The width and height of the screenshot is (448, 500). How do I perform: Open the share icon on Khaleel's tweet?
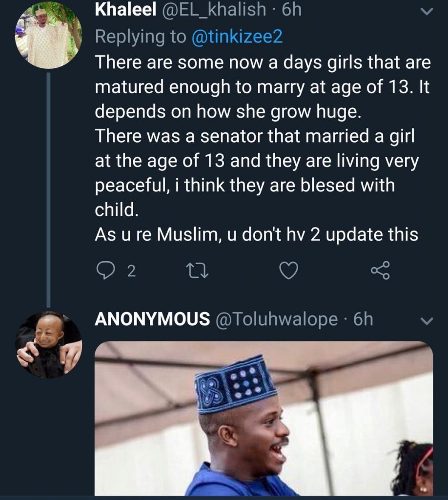(381, 271)
